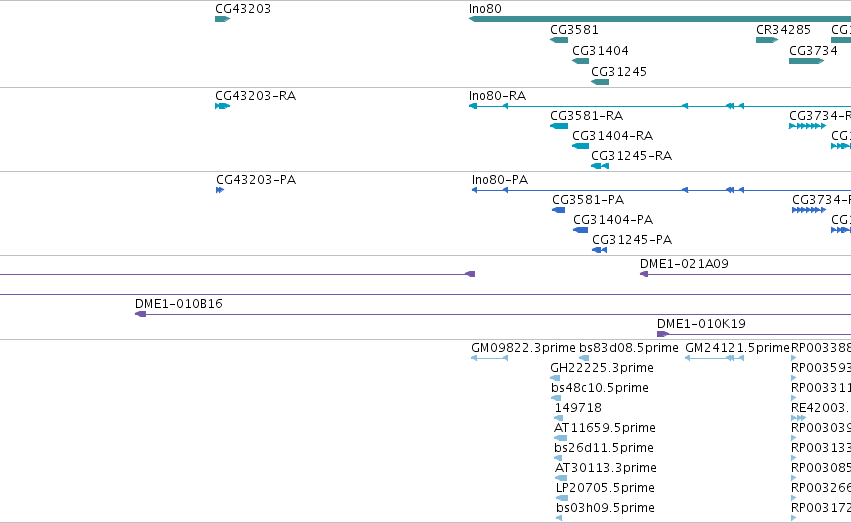Click the Ino80-PA label text

[x=500, y=180]
